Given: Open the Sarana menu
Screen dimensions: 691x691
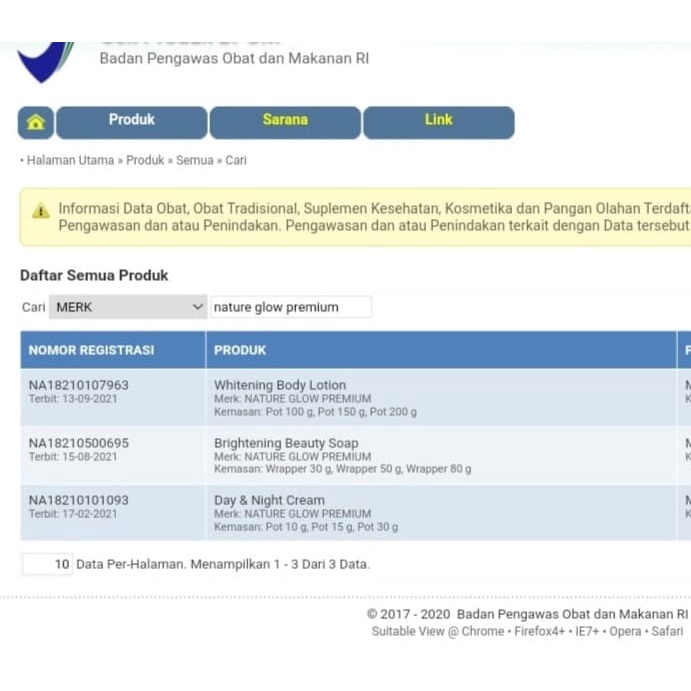Looking at the screenshot, I should coord(285,122).
